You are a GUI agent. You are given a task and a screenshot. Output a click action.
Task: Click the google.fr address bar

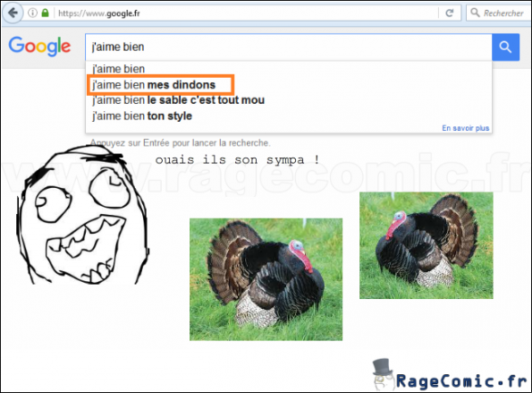click(x=230, y=13)
